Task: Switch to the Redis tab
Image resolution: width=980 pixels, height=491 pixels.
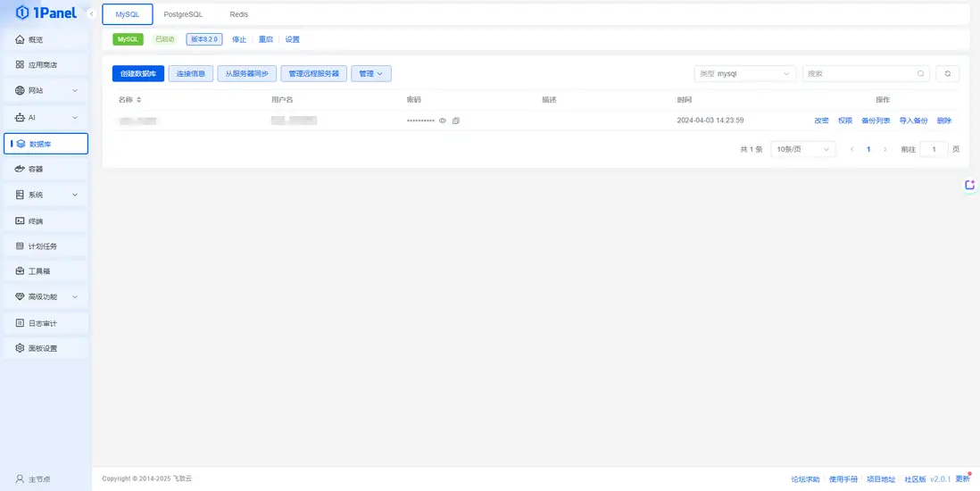Action: [238, 14]
